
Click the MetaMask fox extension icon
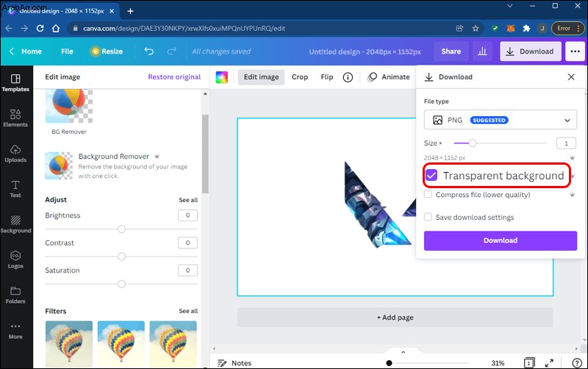point(511,29)
